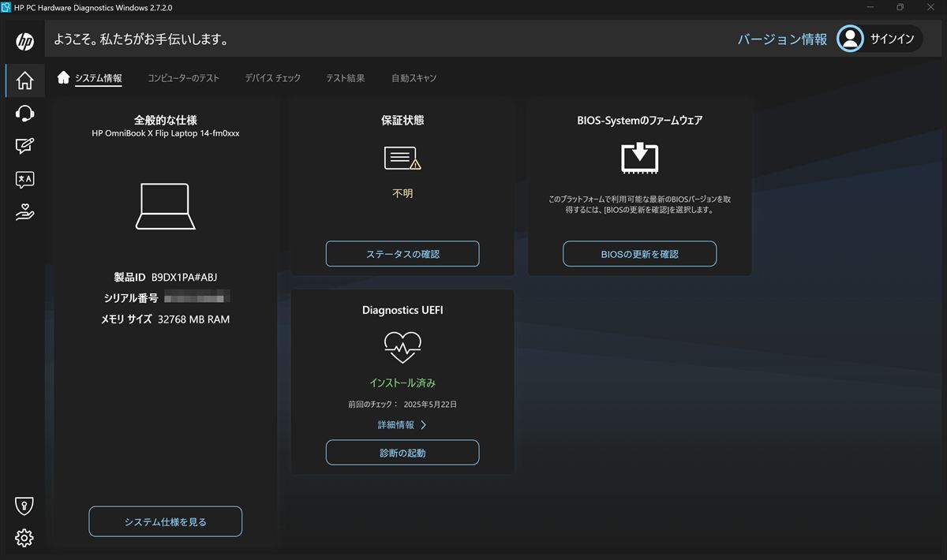This screenshot has width=947, height=560.
Task: Select the システム情報 tab
Action: pyautogui.click(x=98, y=78)
